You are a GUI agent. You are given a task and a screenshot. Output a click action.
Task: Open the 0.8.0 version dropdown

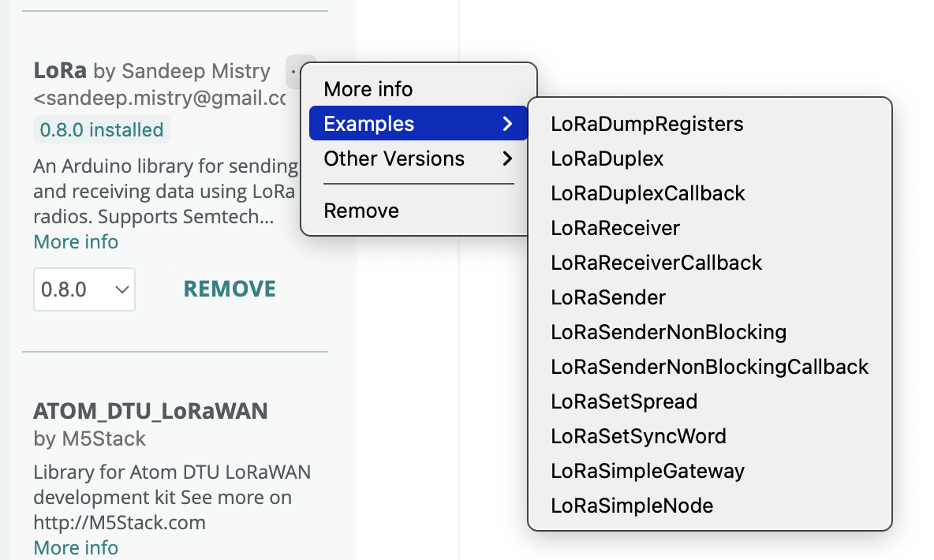[x=84, y=289]
